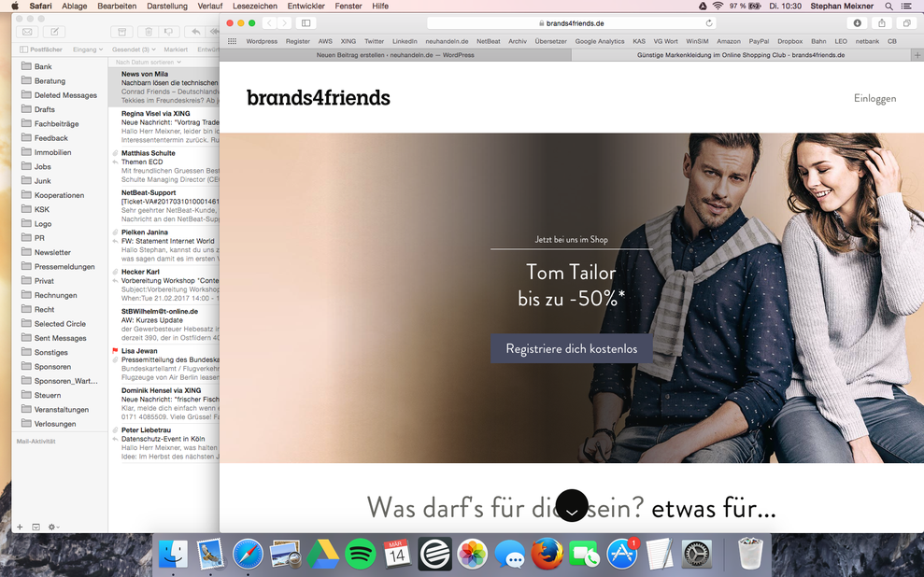924x577 pixels.
Task: Open the App Store from the Dock
Action: (x=621, y=554)
